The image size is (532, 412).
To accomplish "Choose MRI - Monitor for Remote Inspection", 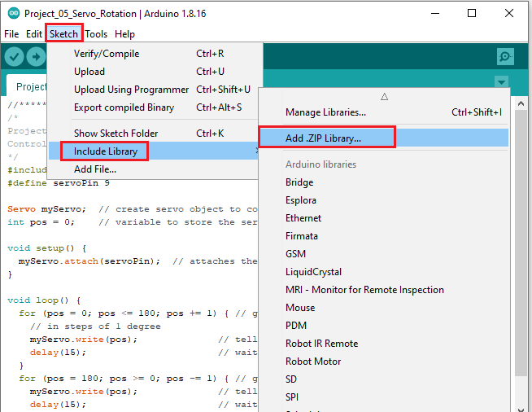I will pos(384,290).
